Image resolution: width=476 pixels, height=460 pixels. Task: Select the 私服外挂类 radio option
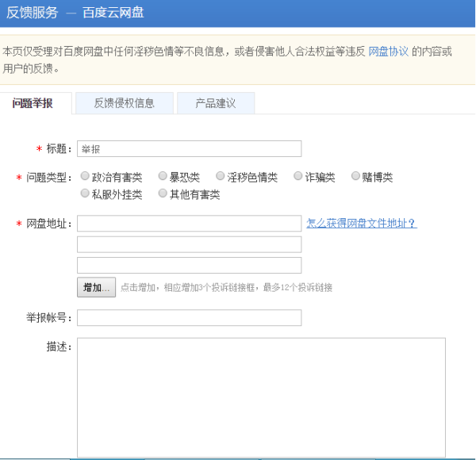[86, 194]
